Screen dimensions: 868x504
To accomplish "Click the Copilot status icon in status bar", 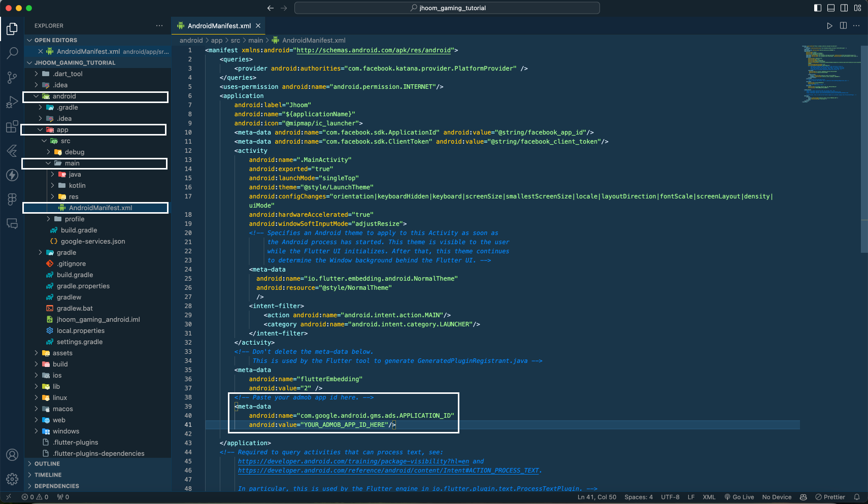I will 803,497.
